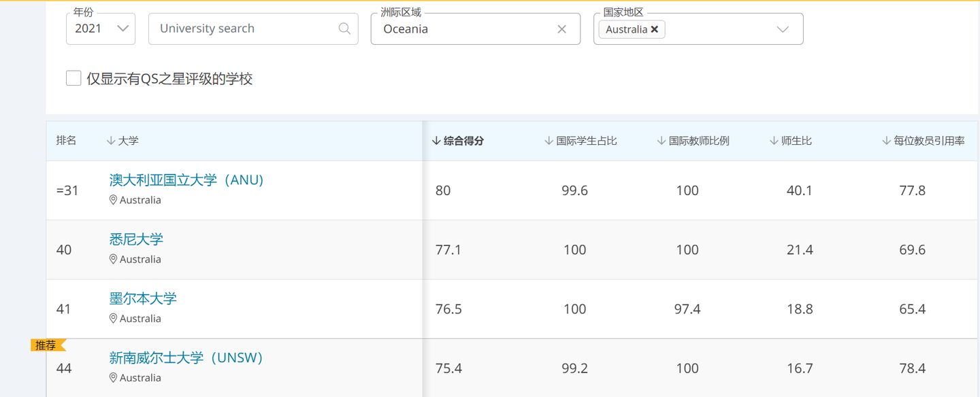Screen dimensions: 980x397
Task: Sort by 师生比 column
Action: coord(791,141)
